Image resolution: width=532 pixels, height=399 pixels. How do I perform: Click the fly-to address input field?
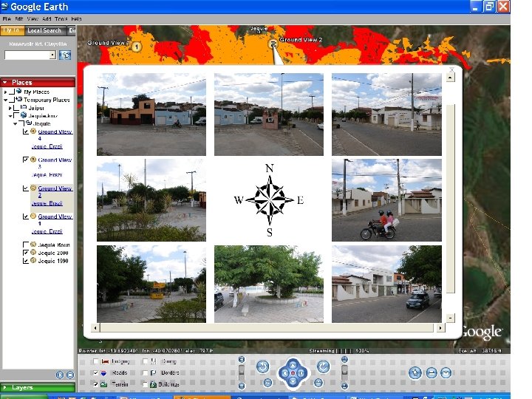27,55
